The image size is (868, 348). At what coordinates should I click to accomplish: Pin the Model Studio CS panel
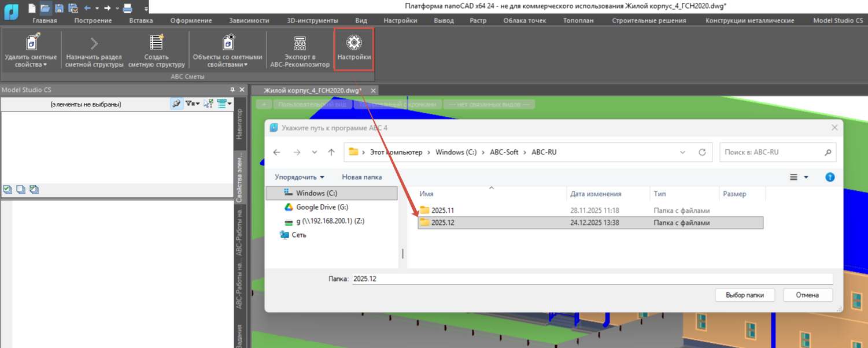232,90
